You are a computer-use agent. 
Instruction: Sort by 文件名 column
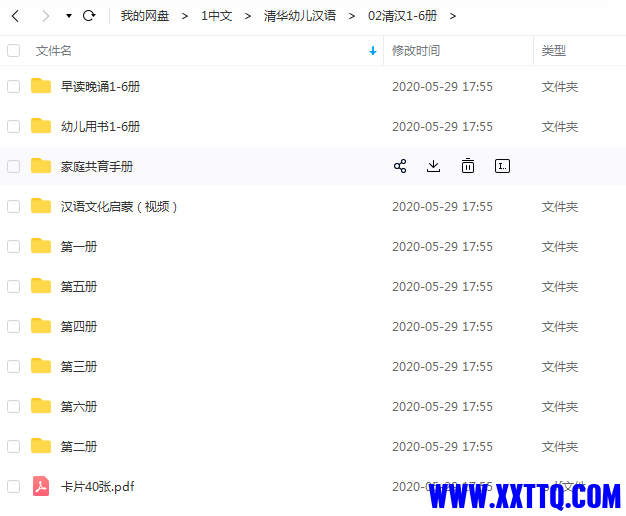pyautogui.click(x=53, y=51)
